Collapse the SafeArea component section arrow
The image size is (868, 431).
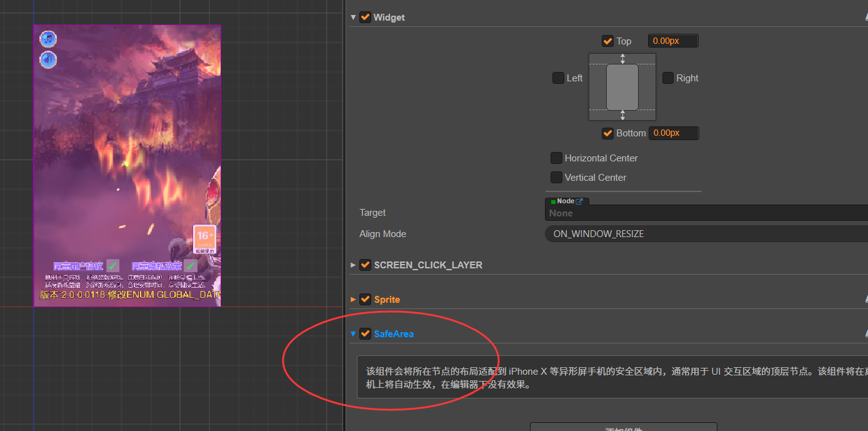coord(354,334)
